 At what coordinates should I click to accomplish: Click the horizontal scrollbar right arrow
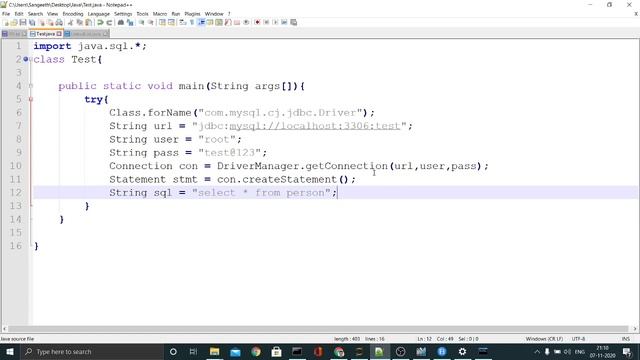tap(635, 329)
